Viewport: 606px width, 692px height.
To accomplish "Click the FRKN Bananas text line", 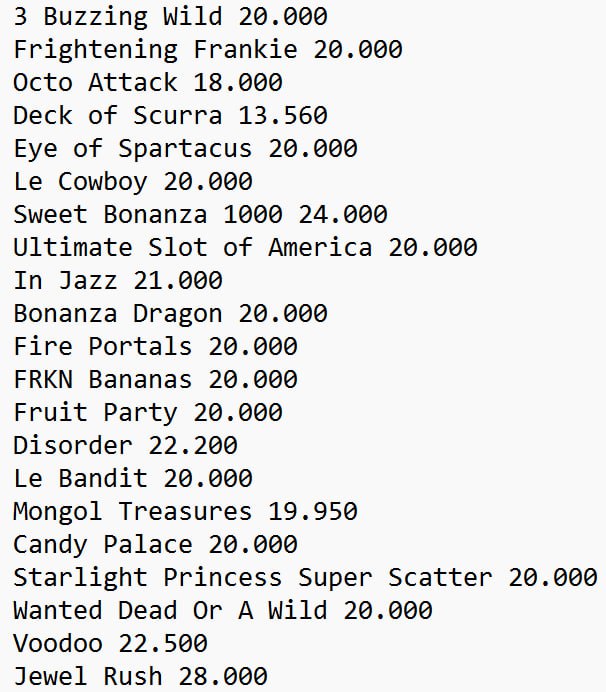I will click(155, 380).
